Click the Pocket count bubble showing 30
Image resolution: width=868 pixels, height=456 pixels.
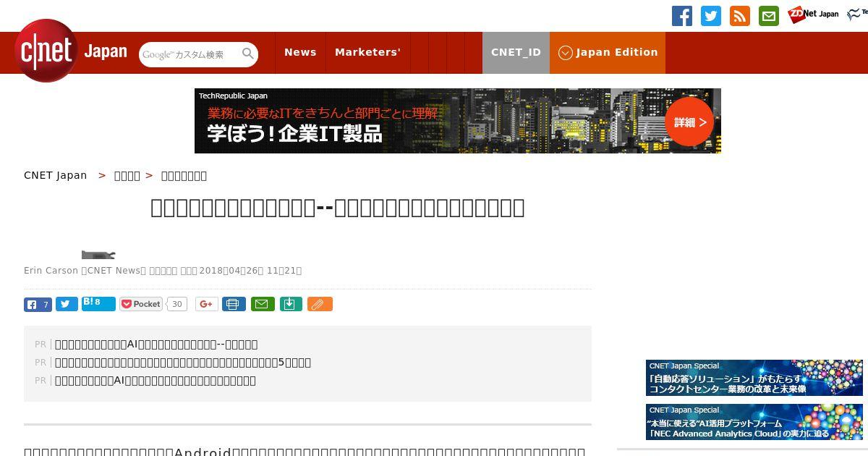click(x=176, y=304)
